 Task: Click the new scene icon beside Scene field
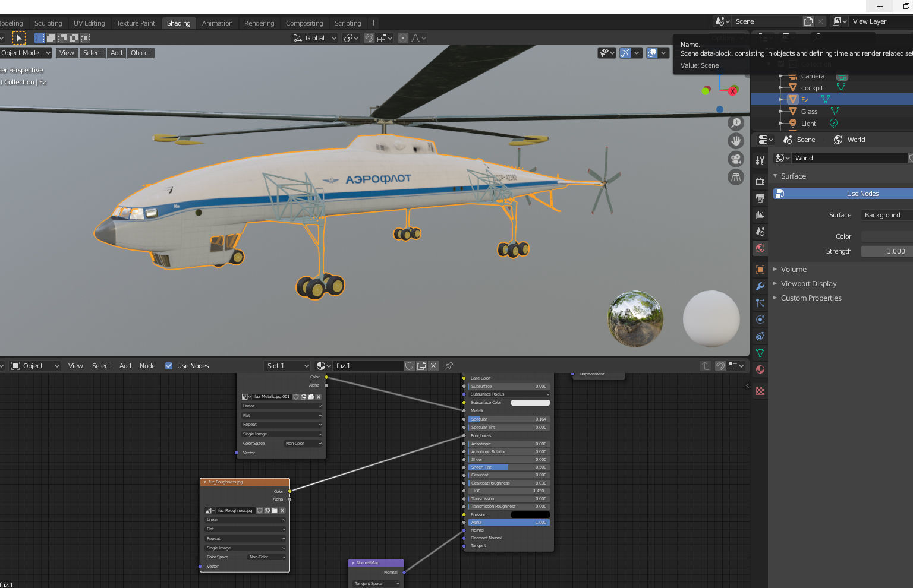click(x=808, y=21)
